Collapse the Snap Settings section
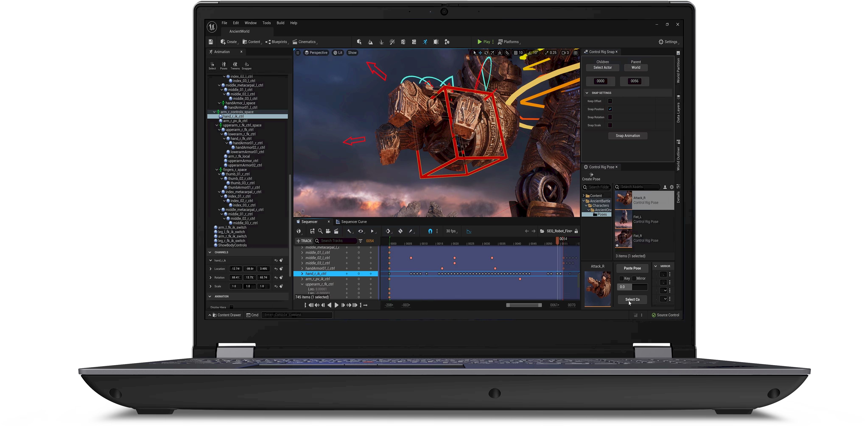This screenshot has width=868, height=426. [587, 93]
